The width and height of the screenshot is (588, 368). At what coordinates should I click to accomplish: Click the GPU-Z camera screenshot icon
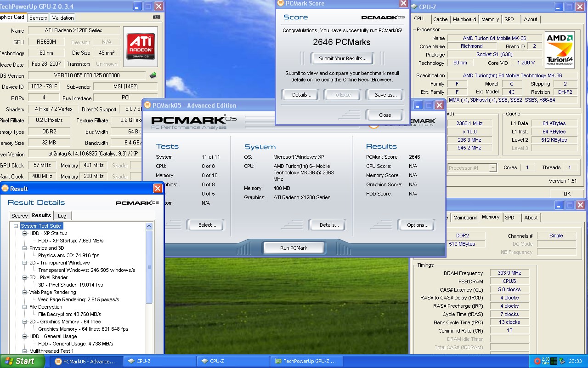[x=157, y=17]
